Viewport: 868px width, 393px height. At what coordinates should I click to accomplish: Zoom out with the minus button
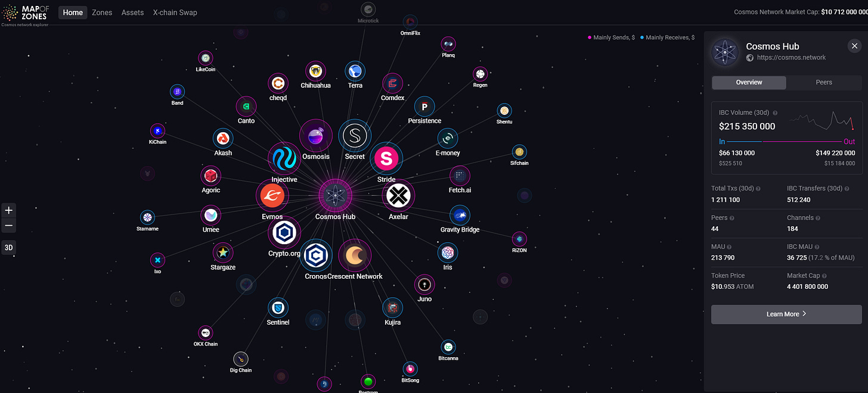coord(9,226)
